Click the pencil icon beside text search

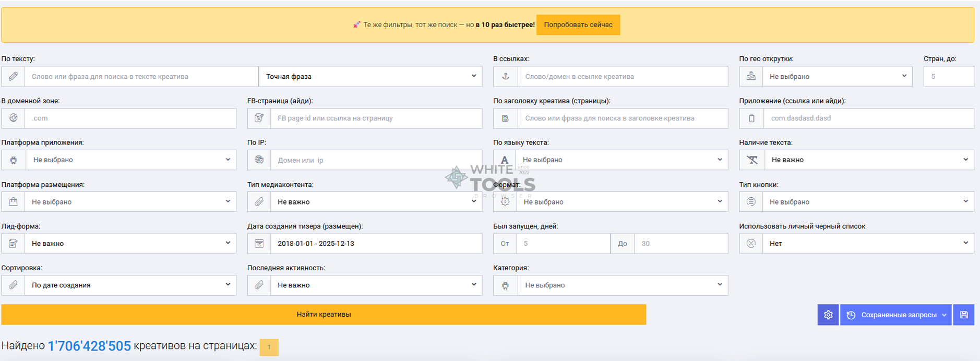13,77
